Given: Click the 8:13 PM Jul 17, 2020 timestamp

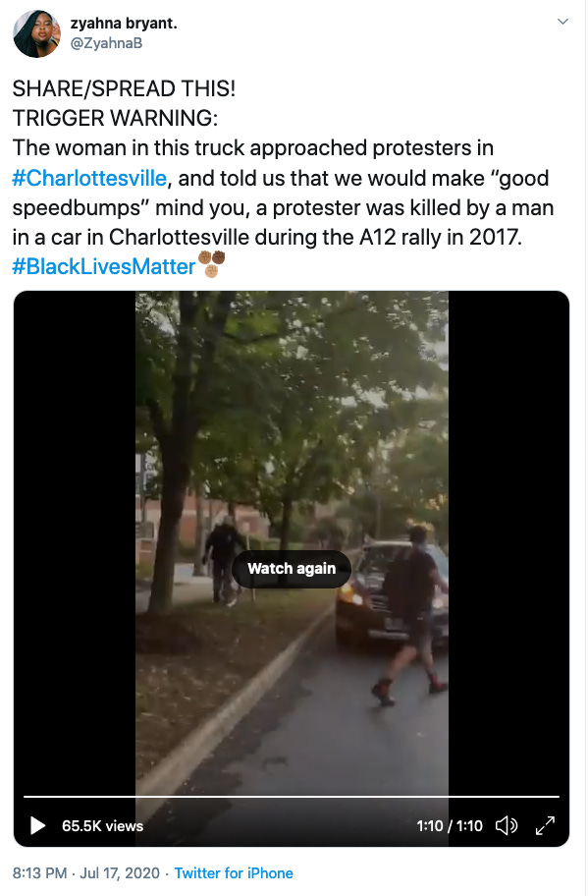Looking at the screenshot, I should pyautogui.click(x=86, y=873).
